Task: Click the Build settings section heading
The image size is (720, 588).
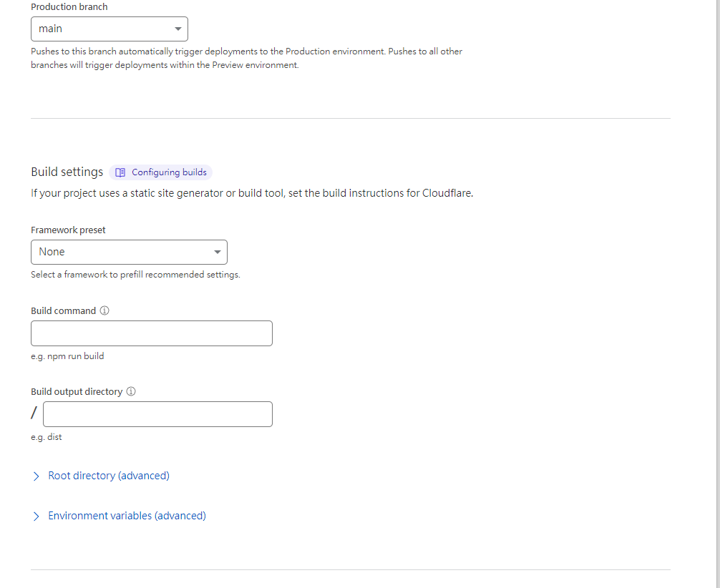Action: (x=67, y=172)
